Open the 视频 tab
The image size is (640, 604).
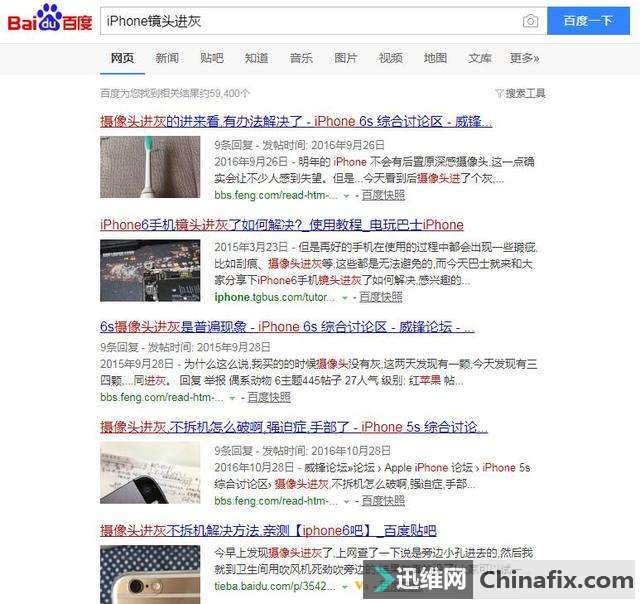click(x=391, y=58)
